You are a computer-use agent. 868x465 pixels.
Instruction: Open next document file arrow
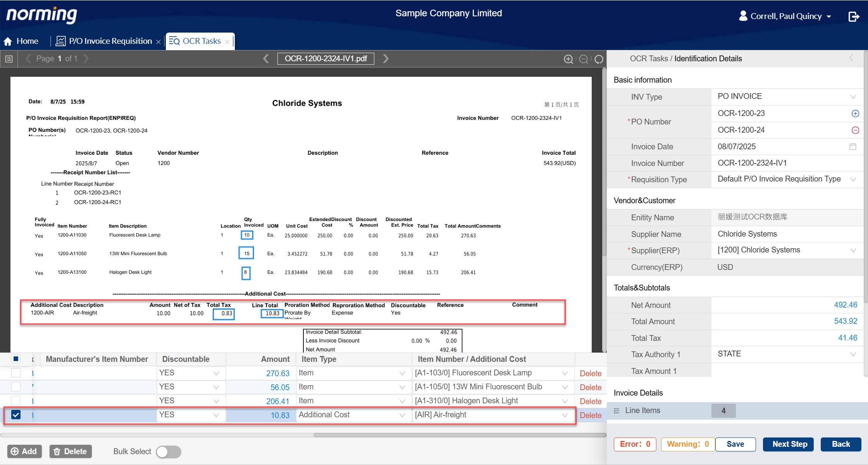point(386,59)
